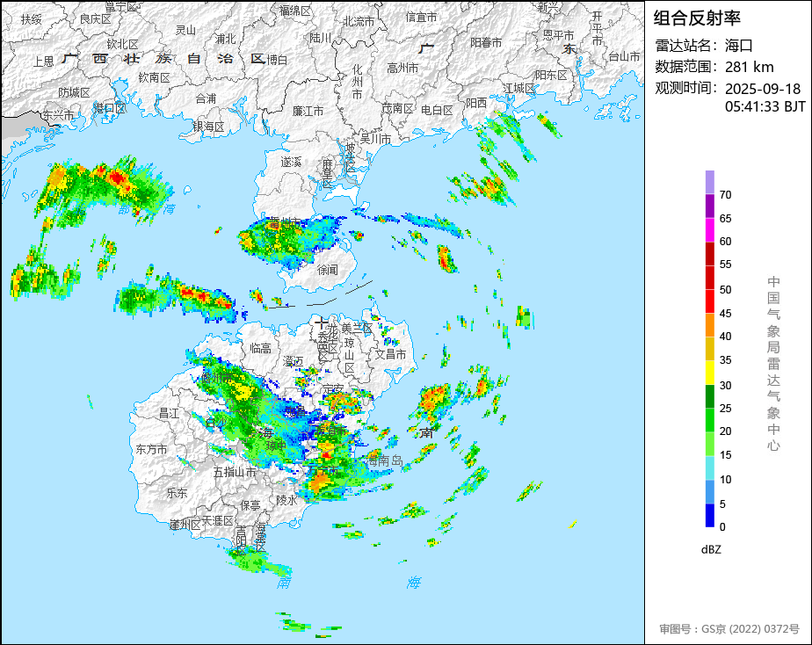Click the 海南岛 island label
Image resolution: width=812 pixels, height=645 pixels.
coord(384,460)
